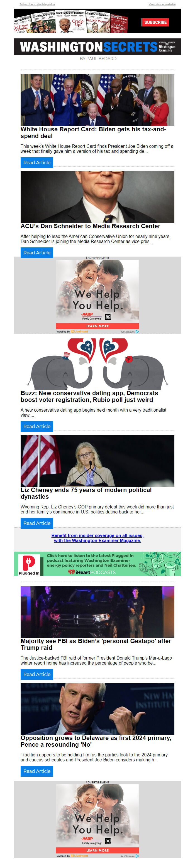Read Article on conservative dating app Buzz
Screen dimensions: 195x868
[x=37, y=426]
